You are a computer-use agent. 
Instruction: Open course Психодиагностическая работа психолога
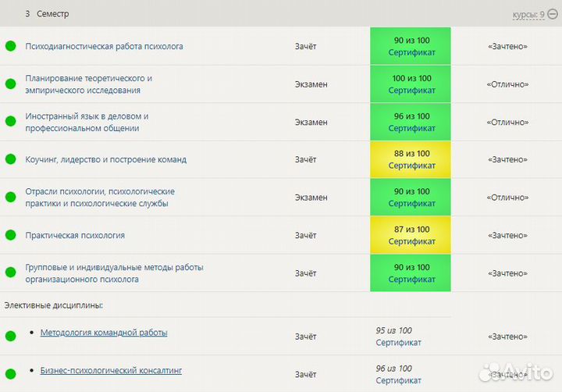point(104,46)
